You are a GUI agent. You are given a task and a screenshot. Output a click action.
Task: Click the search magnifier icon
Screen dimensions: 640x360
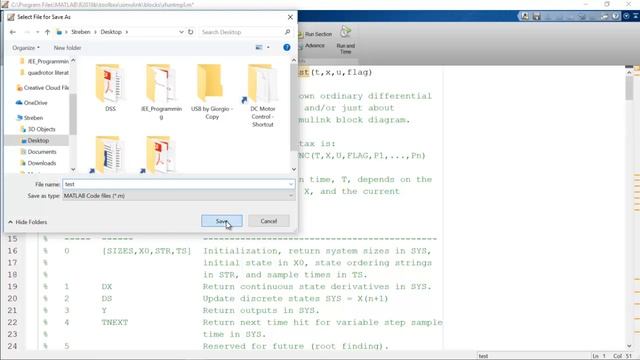287,32
